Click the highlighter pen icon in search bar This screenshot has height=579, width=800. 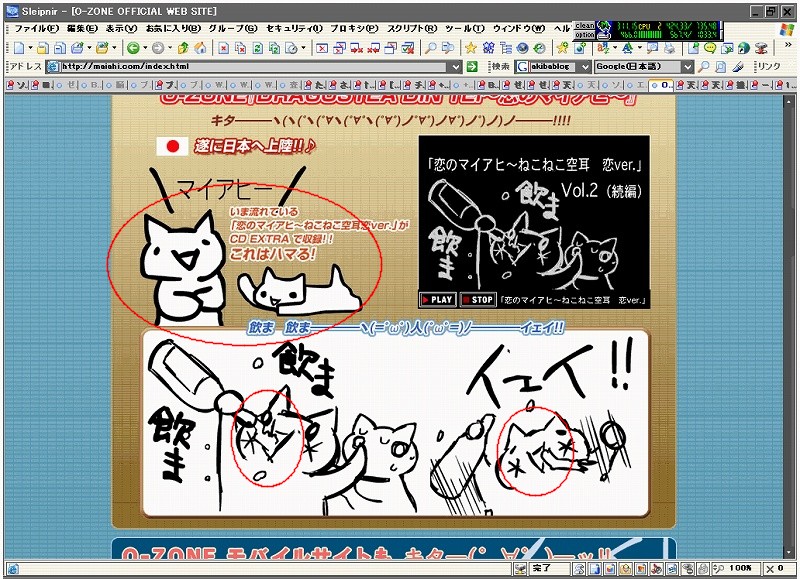738,66
